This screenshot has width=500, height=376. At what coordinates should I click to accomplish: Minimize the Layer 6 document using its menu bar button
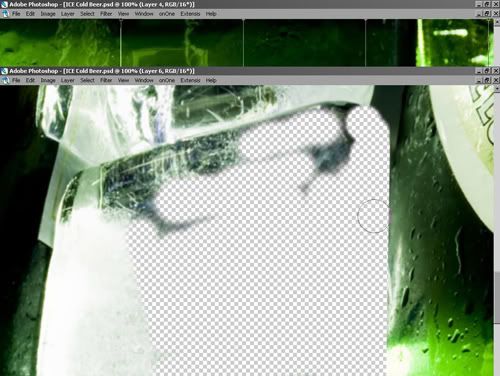[479, 80]
